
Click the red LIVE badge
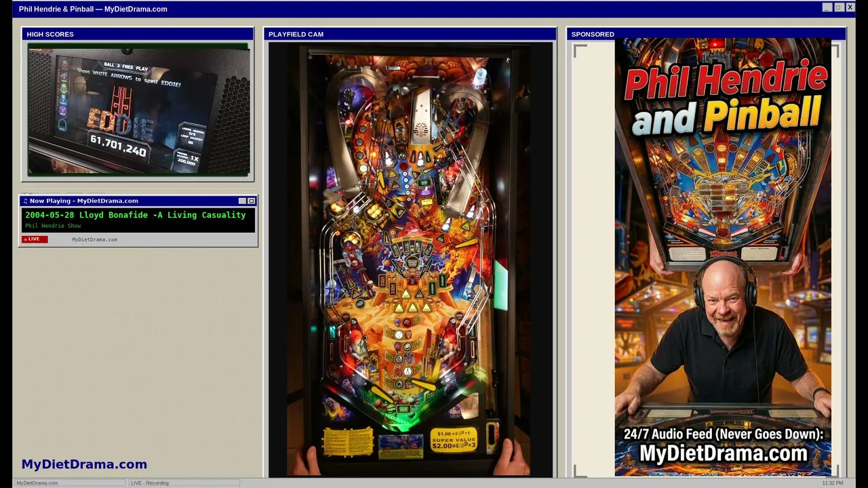35,239
